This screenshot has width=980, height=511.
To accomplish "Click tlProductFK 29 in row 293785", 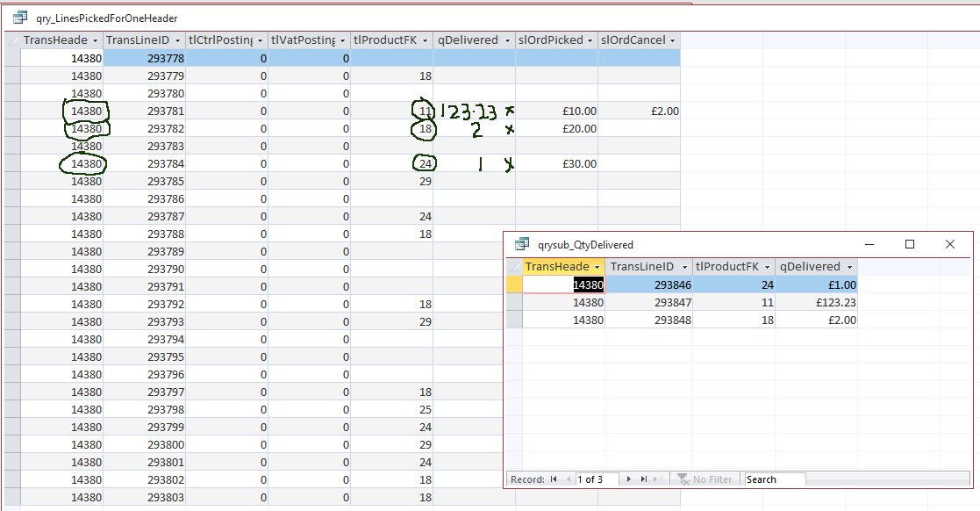I will pyautogui.click(x=392, y=181).
